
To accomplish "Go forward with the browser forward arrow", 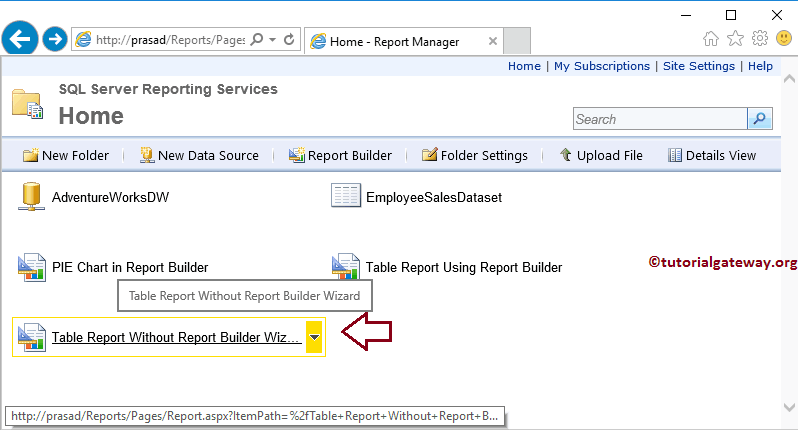I will [55, 39].
